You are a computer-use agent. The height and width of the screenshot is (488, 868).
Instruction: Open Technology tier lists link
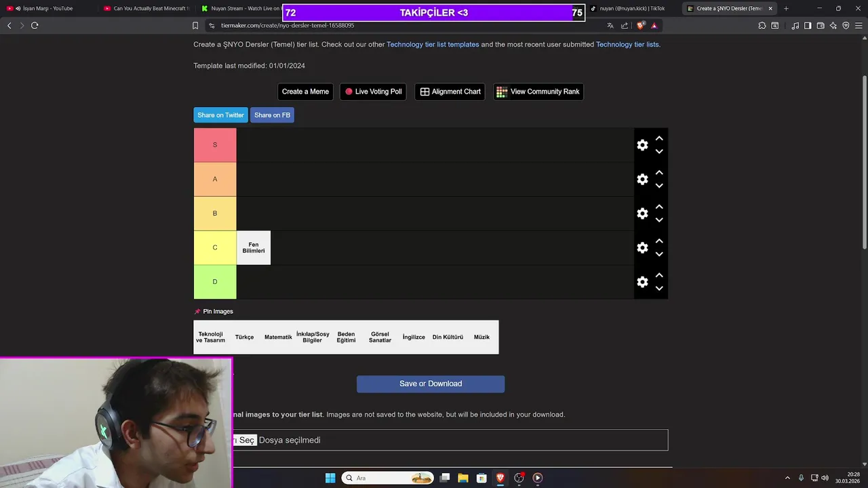tap(627, 45)
